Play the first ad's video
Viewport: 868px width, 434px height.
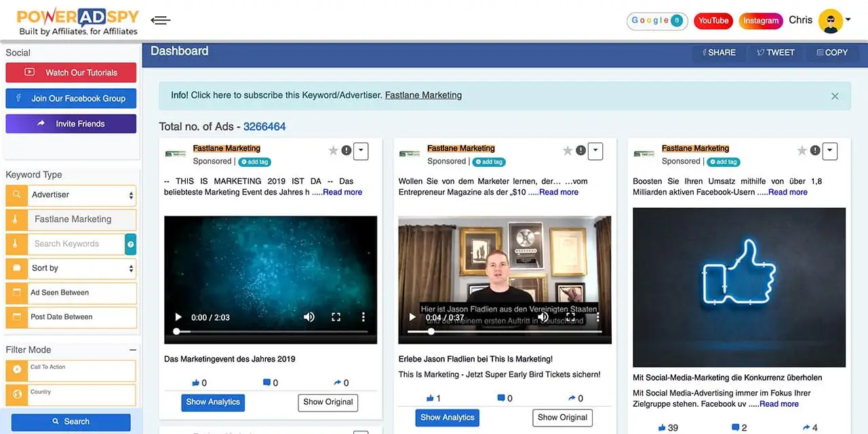178,317
